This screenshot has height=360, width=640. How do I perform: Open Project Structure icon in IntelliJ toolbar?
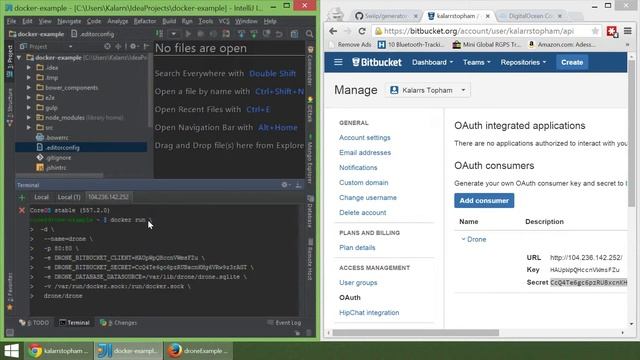pyautogui.click(x=294, y=34)
